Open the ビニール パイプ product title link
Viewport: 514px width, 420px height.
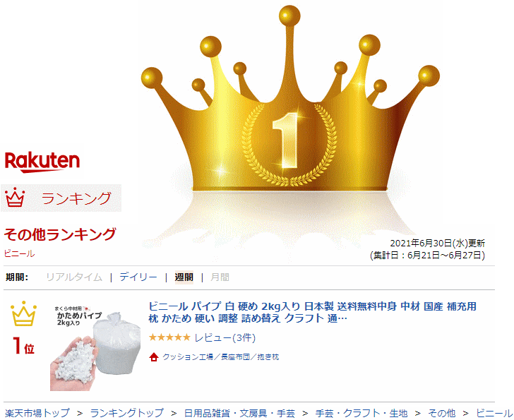click(312, 312)
